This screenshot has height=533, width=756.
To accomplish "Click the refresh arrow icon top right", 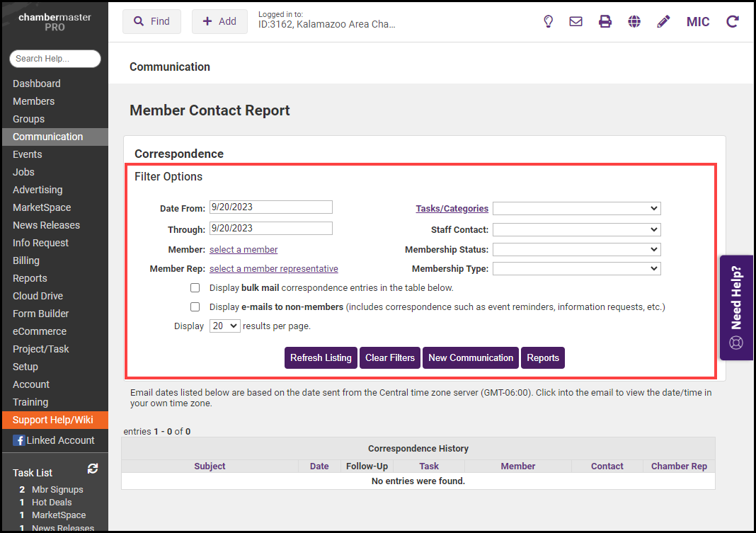I will tap(733, 21).
